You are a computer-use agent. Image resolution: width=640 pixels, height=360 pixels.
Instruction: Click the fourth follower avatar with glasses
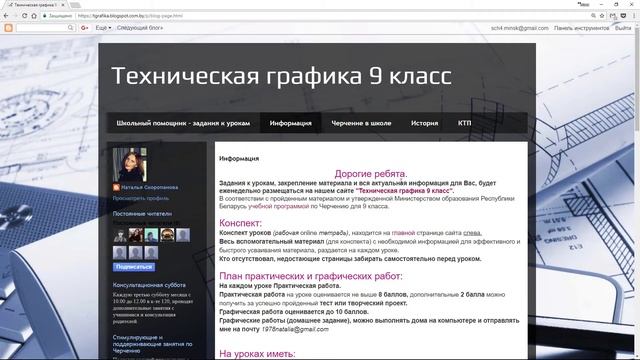(167, 235)
